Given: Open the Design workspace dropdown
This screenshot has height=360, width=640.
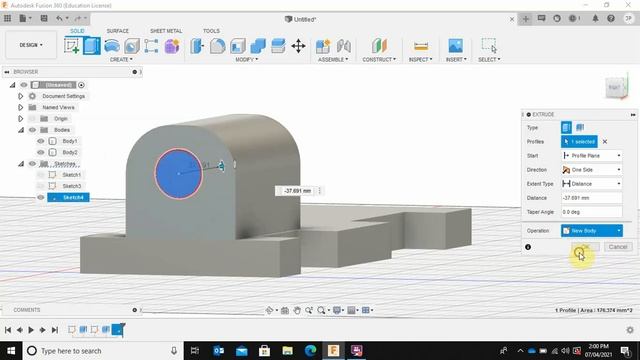Looking at the screenshot, I should click(31, 45).
